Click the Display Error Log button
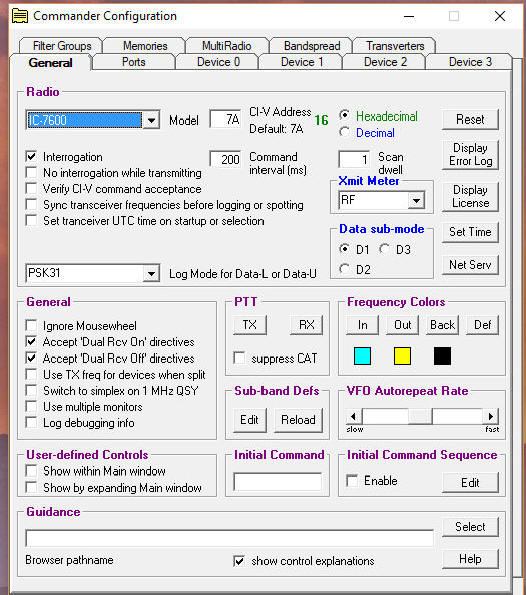Screen dimensions: 526x595 pyautogui.click(x=470, y=154)
